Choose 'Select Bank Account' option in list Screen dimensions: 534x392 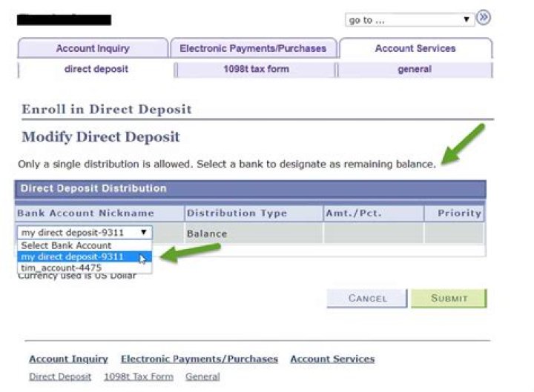pyautogui.click(x=67, y=245)
